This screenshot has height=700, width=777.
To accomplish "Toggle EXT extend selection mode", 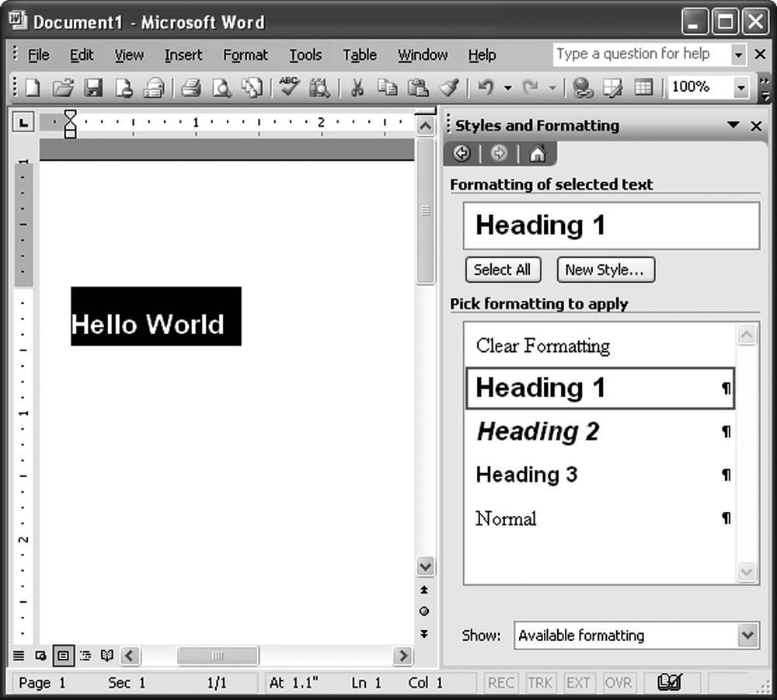I will point(578,683).
